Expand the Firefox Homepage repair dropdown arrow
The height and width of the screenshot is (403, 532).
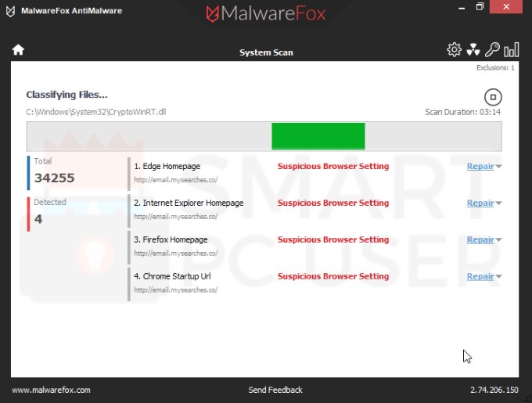498,239
